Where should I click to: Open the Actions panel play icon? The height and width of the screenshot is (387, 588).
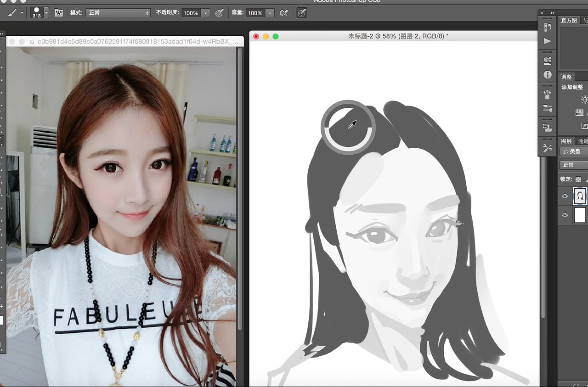547,41
